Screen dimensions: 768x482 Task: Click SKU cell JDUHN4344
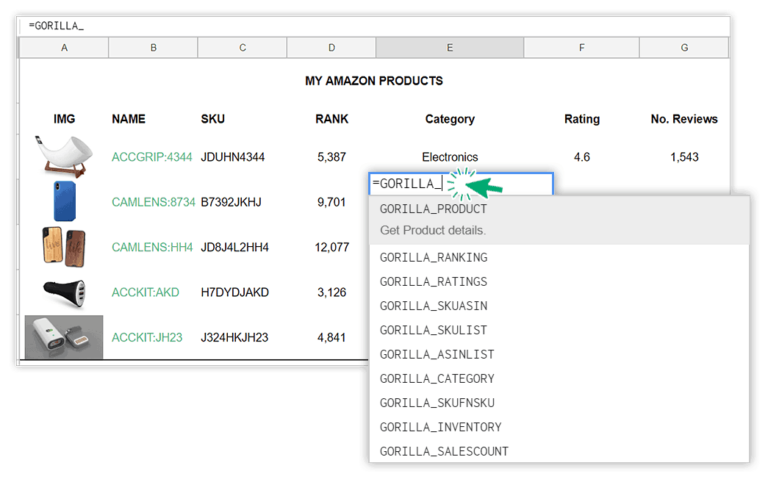[x=233, y=157]
